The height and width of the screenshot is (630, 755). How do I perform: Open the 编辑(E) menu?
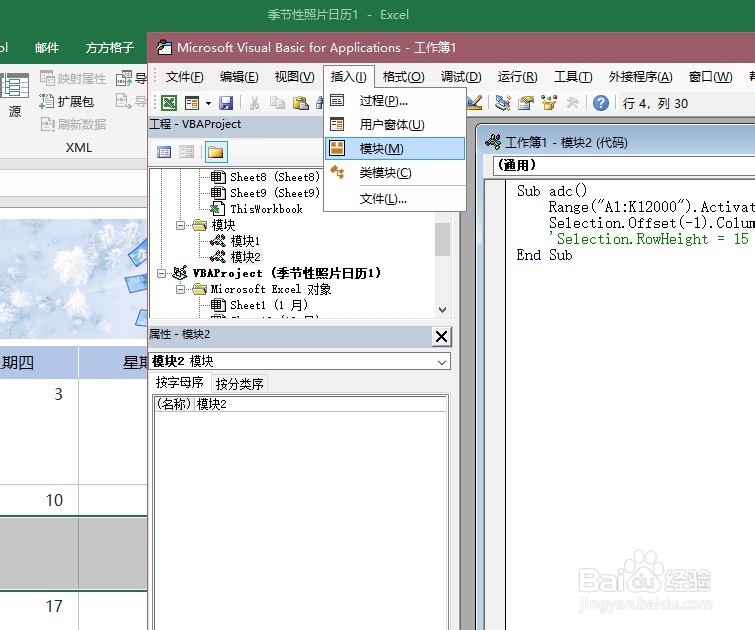239,77
